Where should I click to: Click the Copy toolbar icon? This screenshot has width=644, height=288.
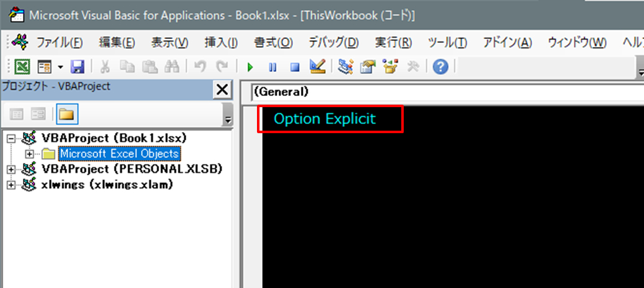127,66
